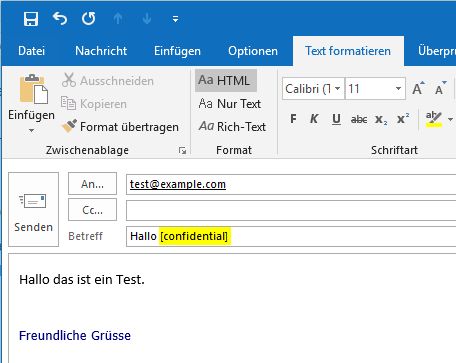Click the Senden button to send the email
This screenshot has height=363, width=456.
(33, 209)
